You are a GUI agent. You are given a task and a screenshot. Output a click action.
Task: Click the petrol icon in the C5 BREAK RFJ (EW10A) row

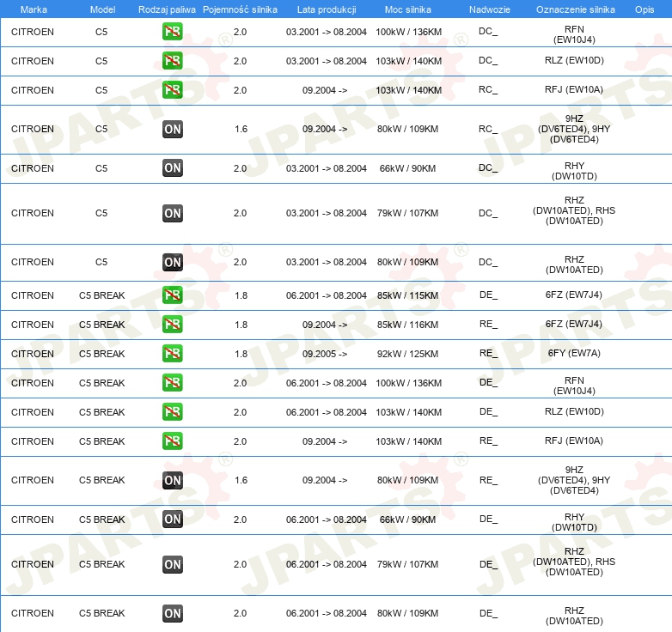(172, 441)
